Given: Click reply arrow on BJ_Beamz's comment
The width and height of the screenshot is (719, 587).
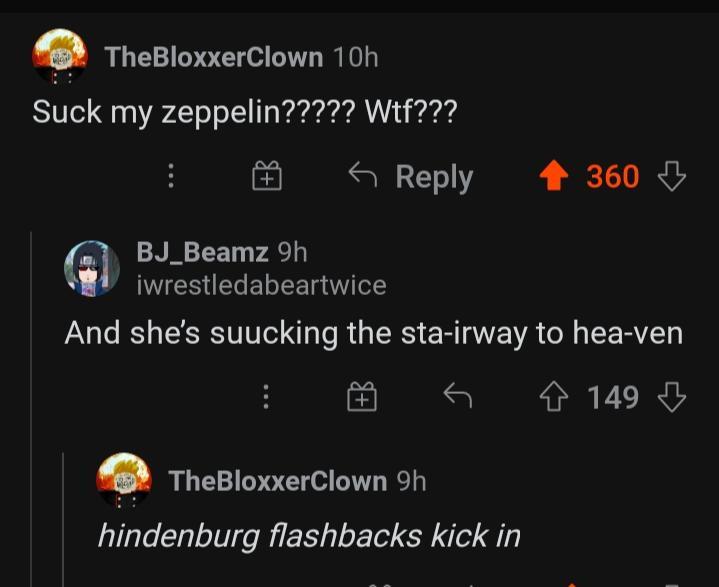Looking at the screenshot, I should pyautogui.click(x=457, y=398).
